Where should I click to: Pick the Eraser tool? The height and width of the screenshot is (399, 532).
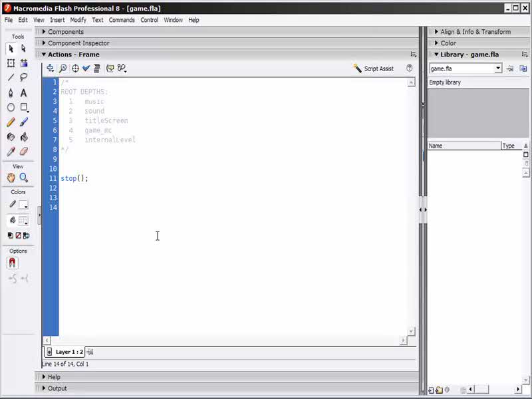click(x=24, y=152)
